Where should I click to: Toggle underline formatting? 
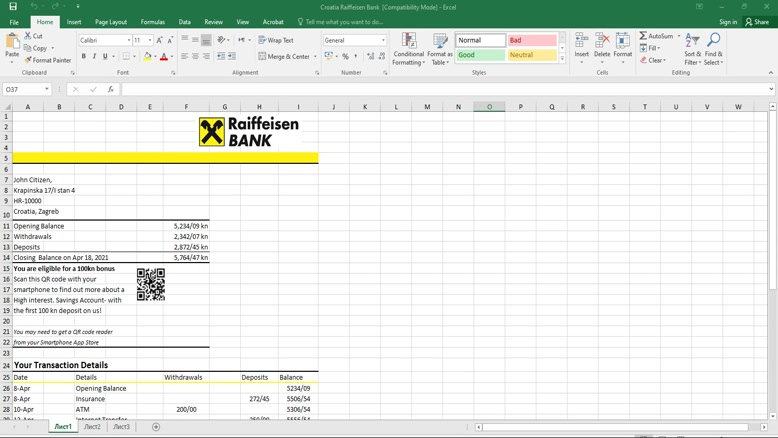tap(105, 56)
